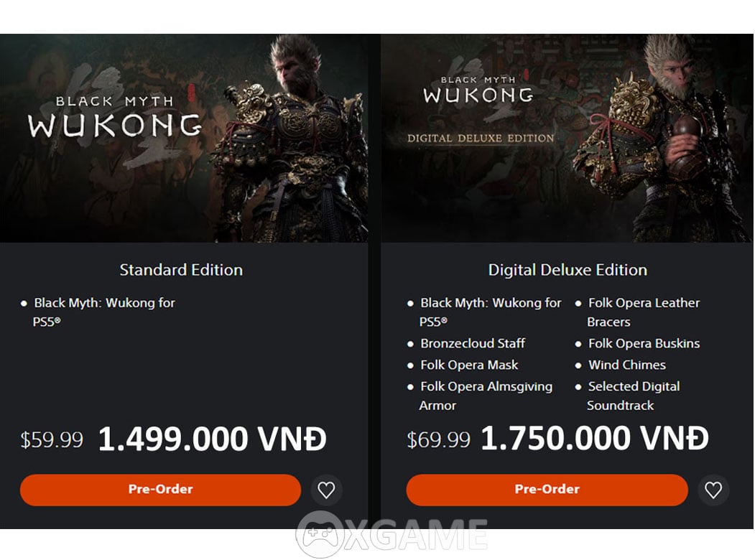Click the Selected Digital Soundtrack item
Image resolution: width=755 pixels, height=560 pixels.
[628, 396]
